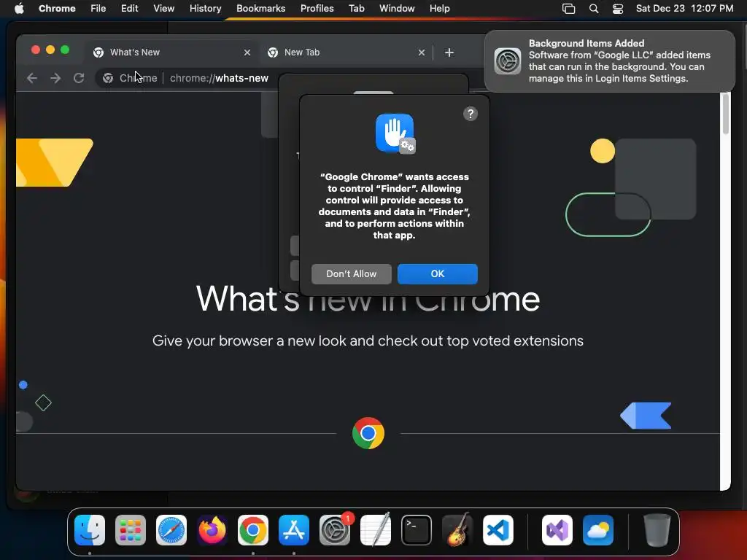Click the "What's new in Chrome" heading

(368, 299)
